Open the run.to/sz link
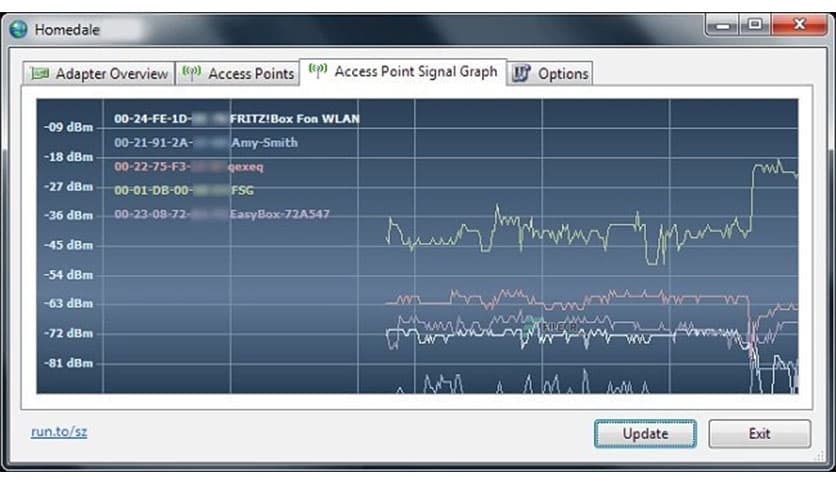Viewport: 836px width, 484px height. (x=59, y=431)
